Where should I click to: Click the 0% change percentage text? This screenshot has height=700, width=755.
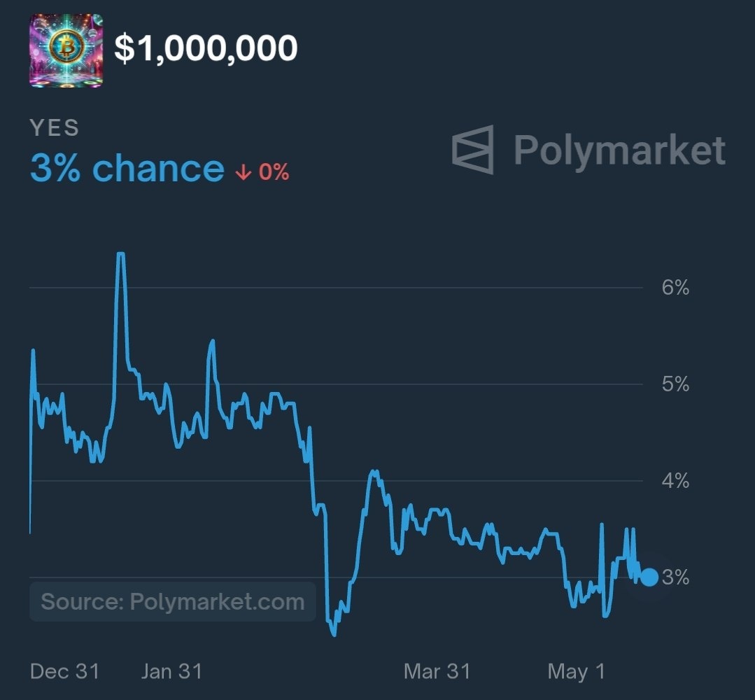pyautogui.click(x=274, y=172)
